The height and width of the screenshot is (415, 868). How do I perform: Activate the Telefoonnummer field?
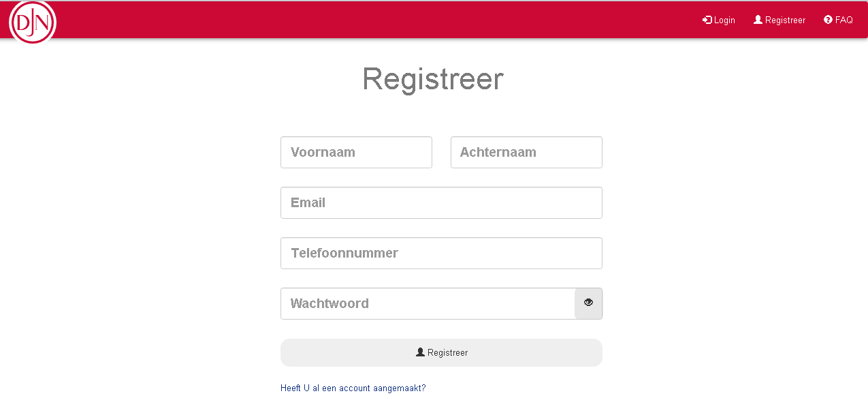click(x=441, y=253)
